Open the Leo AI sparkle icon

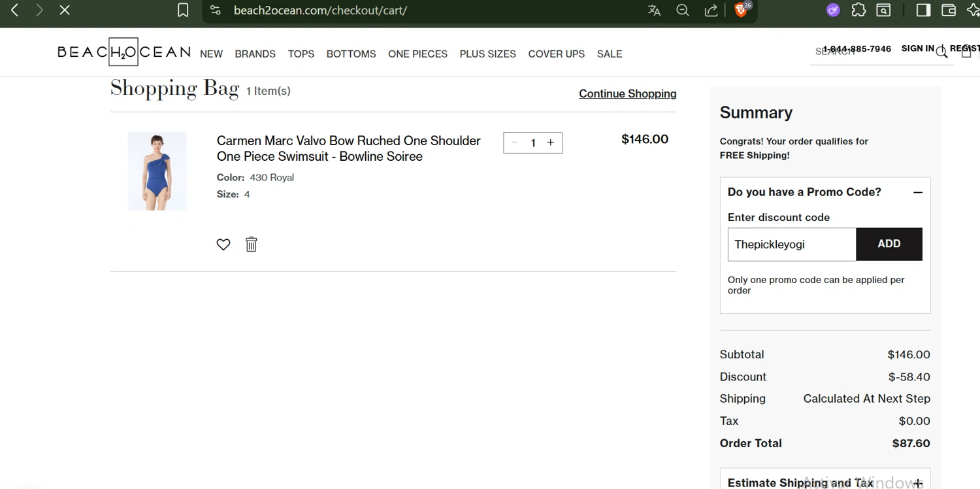pyautogui.click(x=973, y=10)
